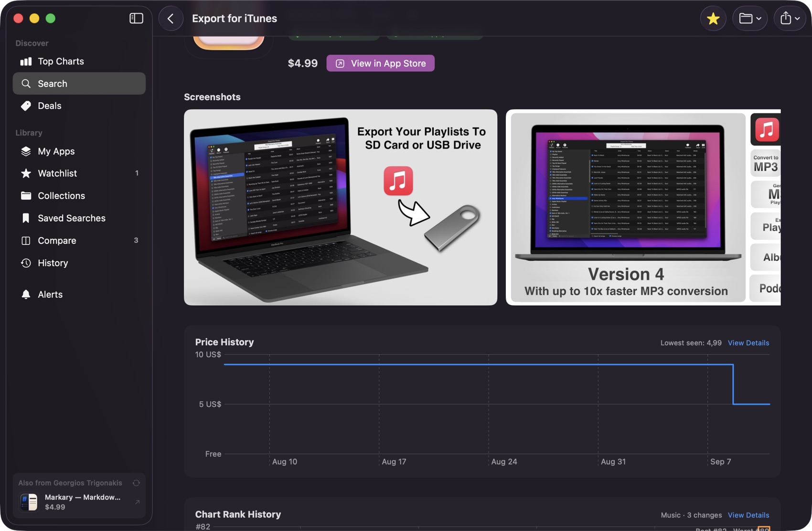The width and height of the screenshot is (812, 531).
Task: View Details of Price History
Action: pyautogui.click(x=748, y=343)
